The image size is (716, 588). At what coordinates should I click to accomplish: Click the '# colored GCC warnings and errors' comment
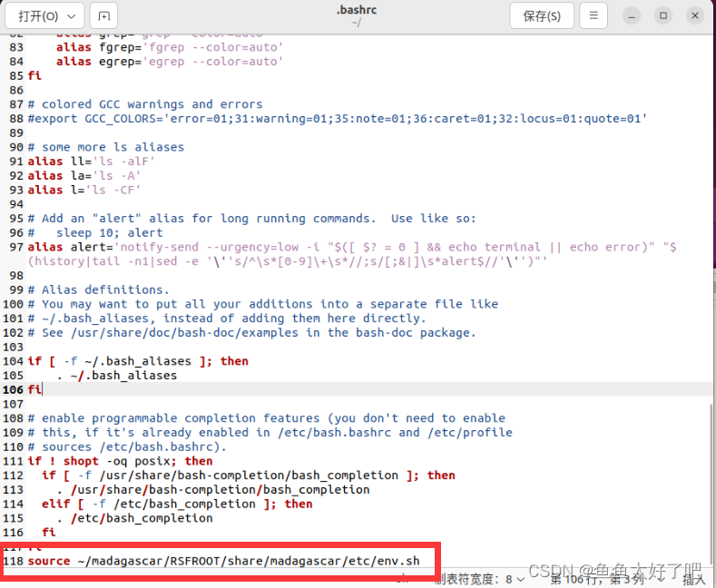click(x=145, y=104)
